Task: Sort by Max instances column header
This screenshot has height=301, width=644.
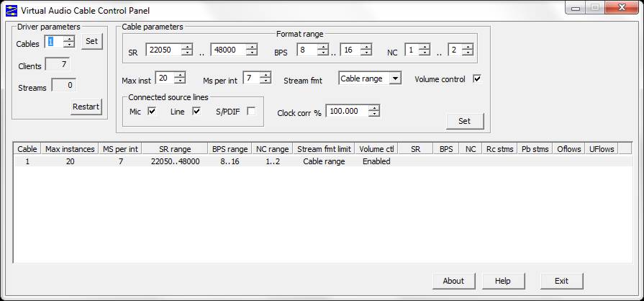Action: [70, 149]
